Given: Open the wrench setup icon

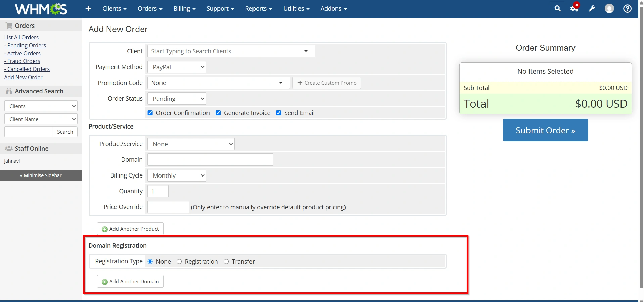Looking at the screenshot, I should pos(592,9).
